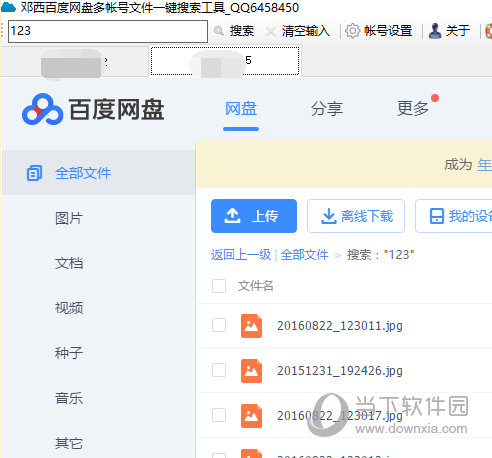Click the image icon of 20151231_192426.jpg
Screen dimensions: 492x458
click(x=251, y=371)
